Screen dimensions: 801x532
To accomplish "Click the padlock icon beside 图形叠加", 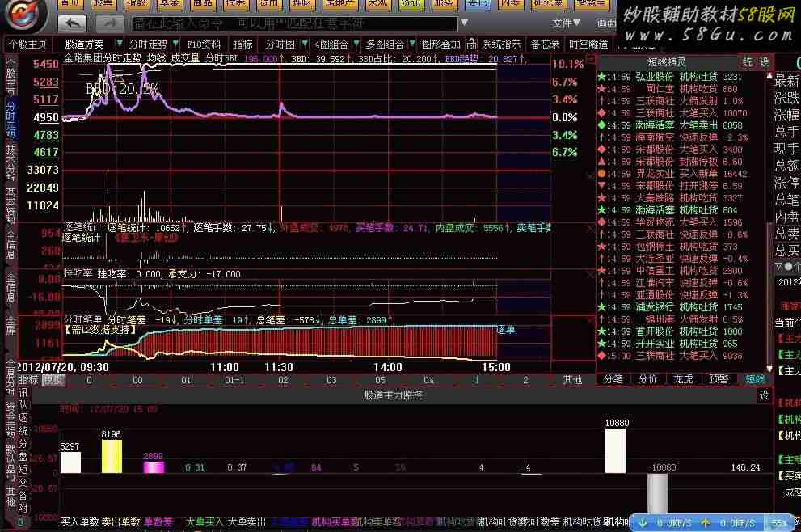I will coord(471,44).
